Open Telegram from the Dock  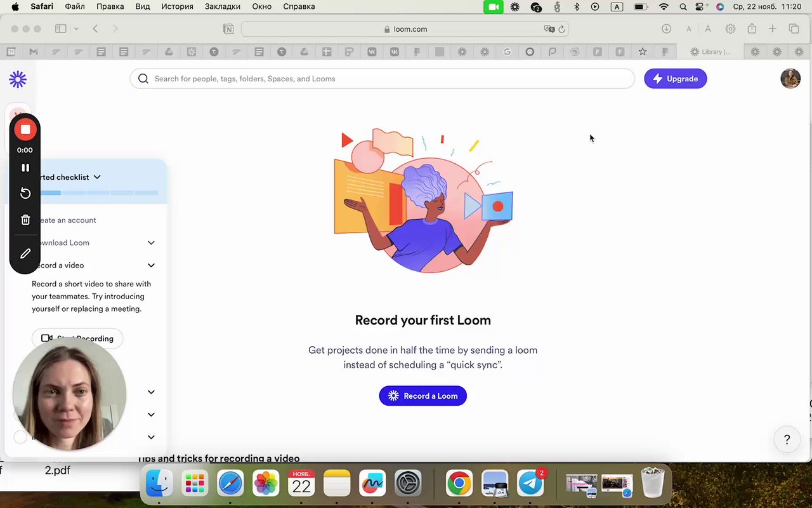530,484
